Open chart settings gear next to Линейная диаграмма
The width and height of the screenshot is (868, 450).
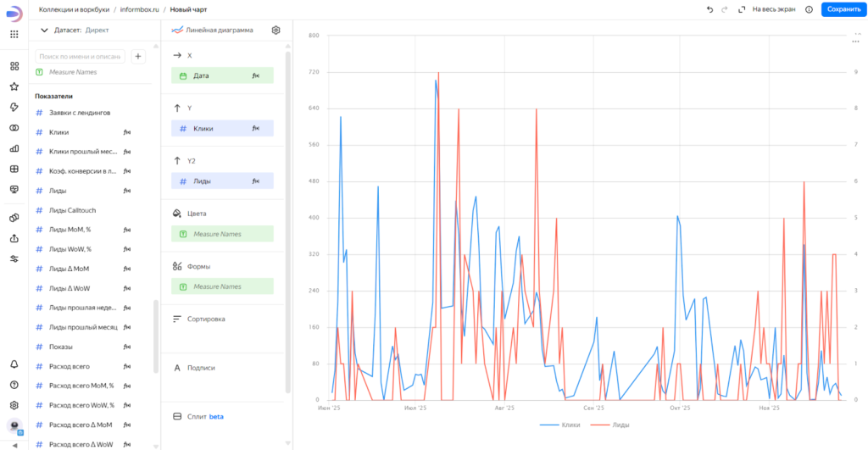[x=275, y=31]
